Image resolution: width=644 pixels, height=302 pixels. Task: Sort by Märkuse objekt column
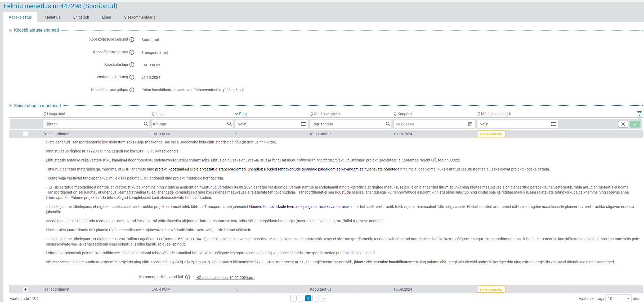325,114
